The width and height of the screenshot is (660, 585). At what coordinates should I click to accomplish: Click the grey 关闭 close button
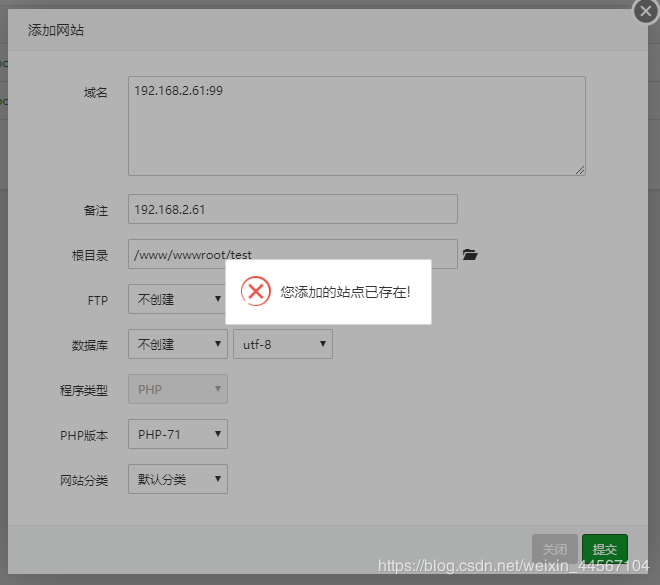point(555,549)
